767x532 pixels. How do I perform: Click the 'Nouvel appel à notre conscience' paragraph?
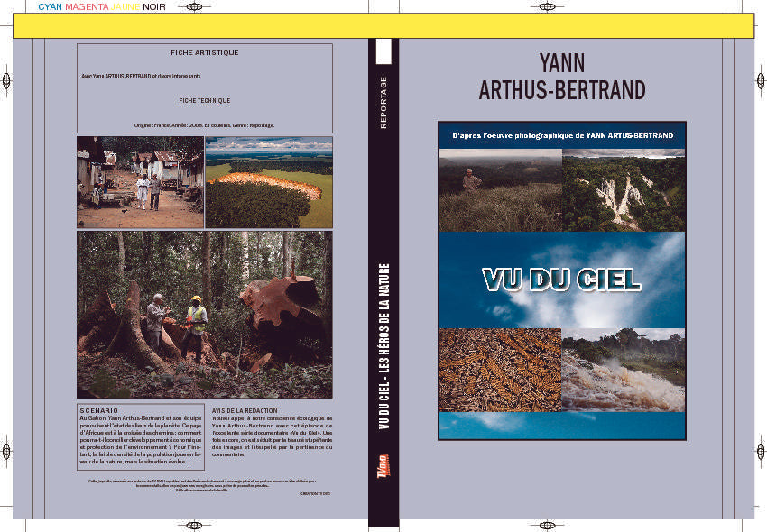pyautogui.click(x=272, y=436)
